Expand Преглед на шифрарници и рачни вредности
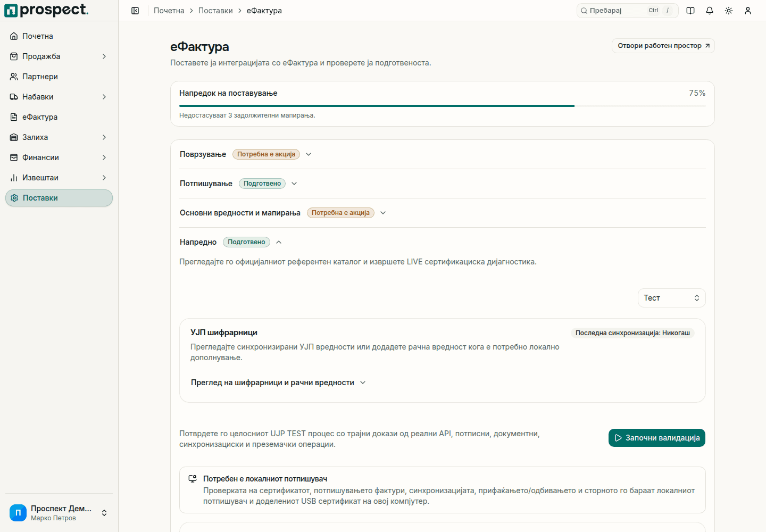766x532 pixels. [278, 383]
